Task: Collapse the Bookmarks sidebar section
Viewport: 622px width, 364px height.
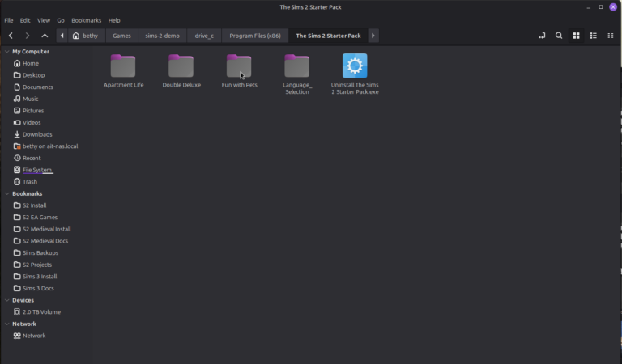Action: [x=6, y=193]
